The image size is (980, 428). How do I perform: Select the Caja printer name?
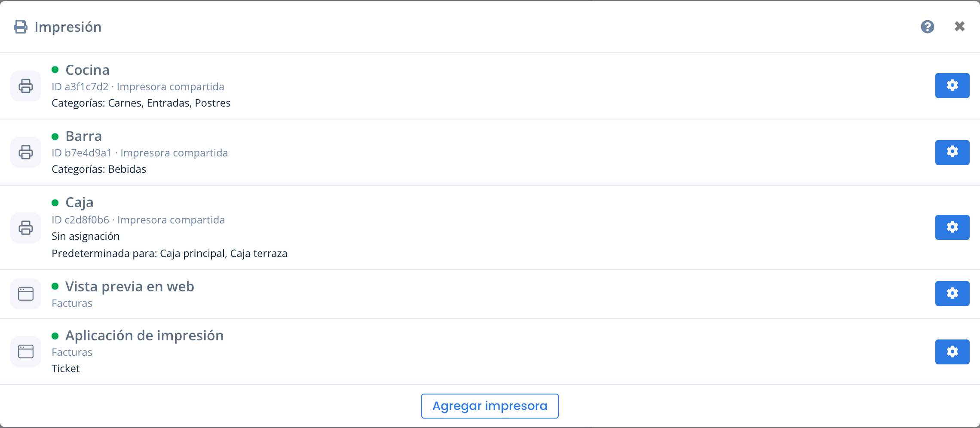(79, 202)
